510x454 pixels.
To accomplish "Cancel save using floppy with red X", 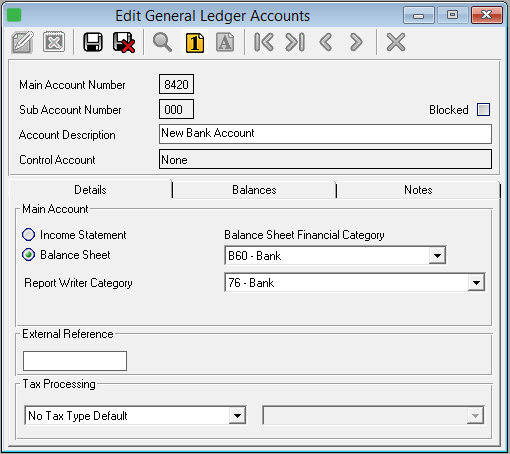I will tap(124, 42).
